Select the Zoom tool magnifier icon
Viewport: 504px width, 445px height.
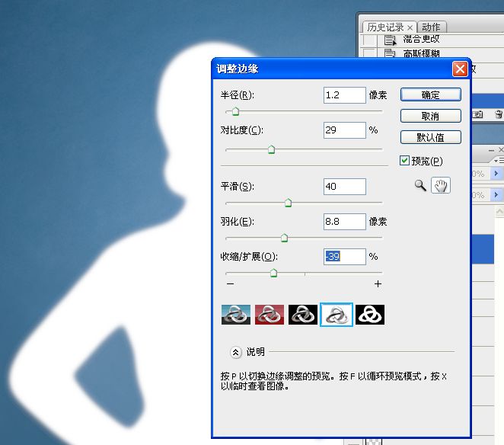pos(420,185)
